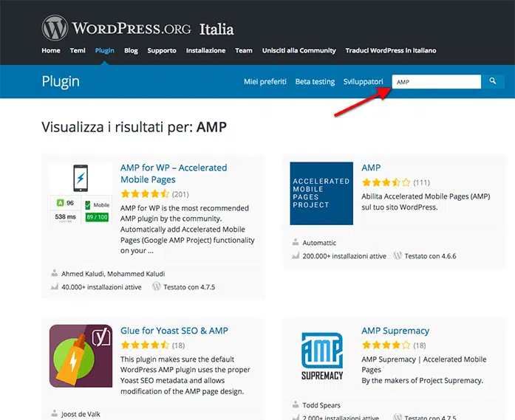
Task: Click 200.000+ installazioni attive text
Action: tap(344, 256)
